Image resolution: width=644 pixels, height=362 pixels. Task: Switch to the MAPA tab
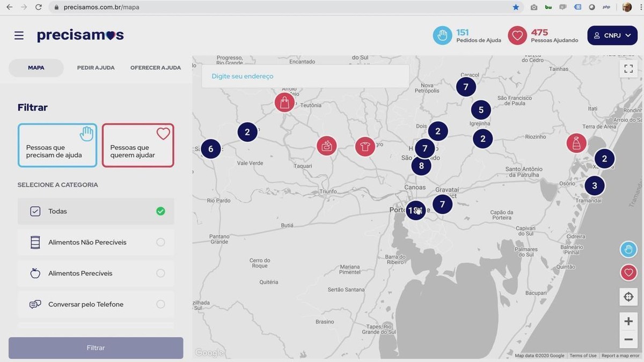click(x=36, y=68)
